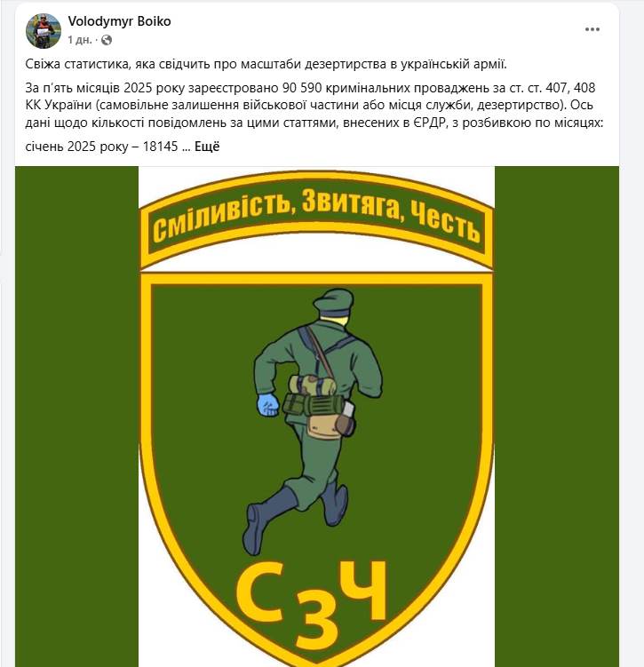Click the soldier's blue gloved fist
The width and height of the screenshot is (644, 667).
point(268,404)
